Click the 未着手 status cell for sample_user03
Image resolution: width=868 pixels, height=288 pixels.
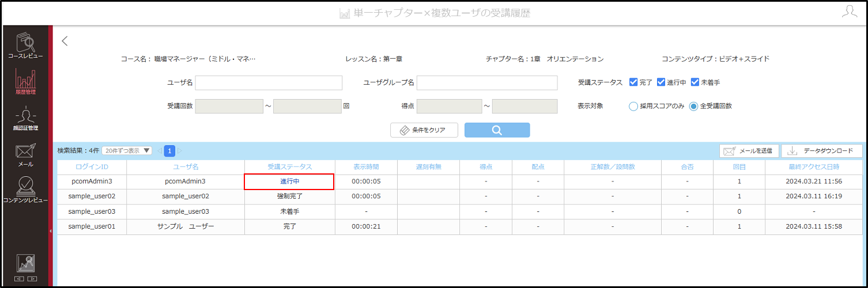tap(290, 211)
